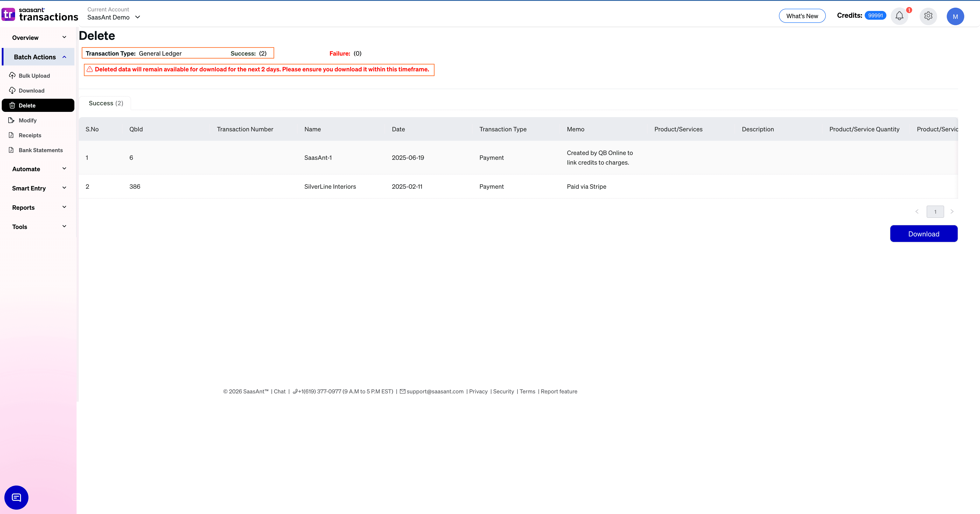Click the user avatar M icon
This screenshot has width=980, height=514.
coord(955,16)
